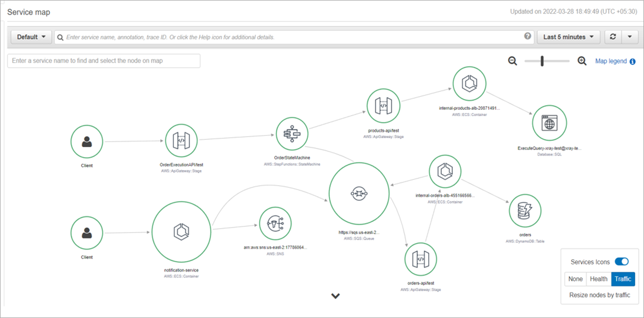Viewport: 644px width, 318px height.
Task: Select Health node sizing option
Action: tap(598, 279)
